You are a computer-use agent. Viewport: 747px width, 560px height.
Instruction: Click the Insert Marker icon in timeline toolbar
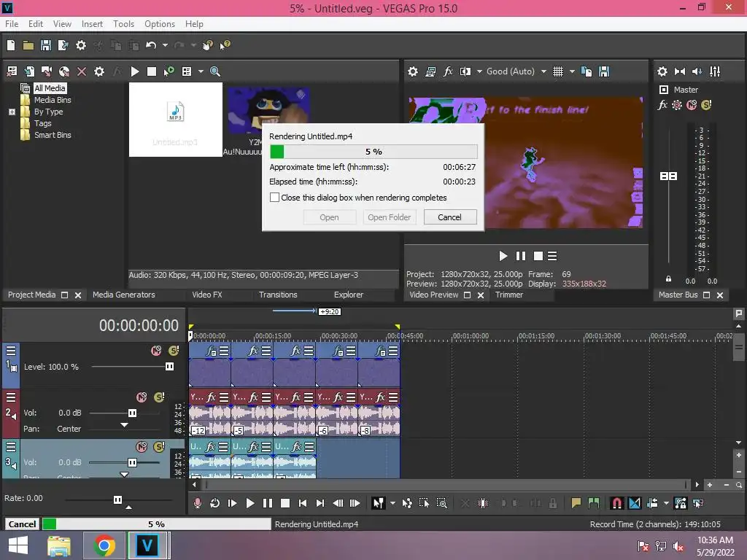pyautogui.click(x=576, y=503)
